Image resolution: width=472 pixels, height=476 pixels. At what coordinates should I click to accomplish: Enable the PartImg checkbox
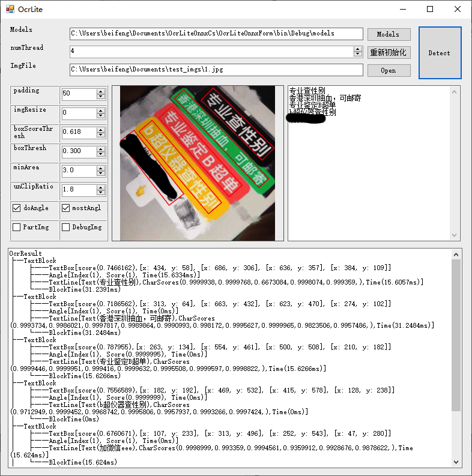pyautogui.click(x=16, y=227)
